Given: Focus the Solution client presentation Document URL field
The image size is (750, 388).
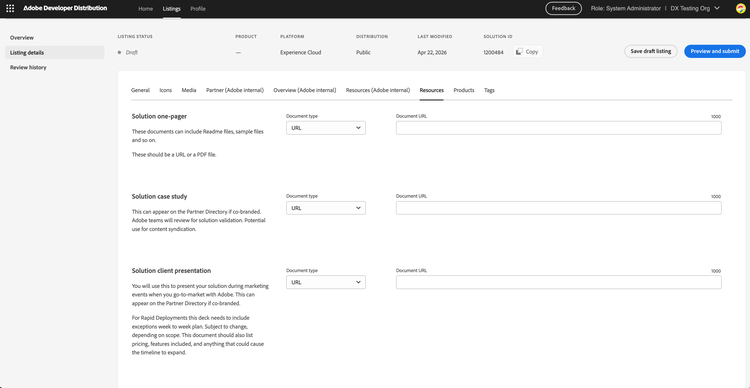Looking at the screenshot, I should pos(559,282).
